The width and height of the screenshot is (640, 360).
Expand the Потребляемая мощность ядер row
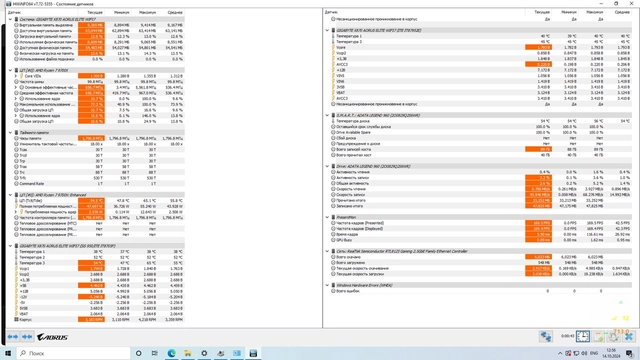(x=16, y=212)
